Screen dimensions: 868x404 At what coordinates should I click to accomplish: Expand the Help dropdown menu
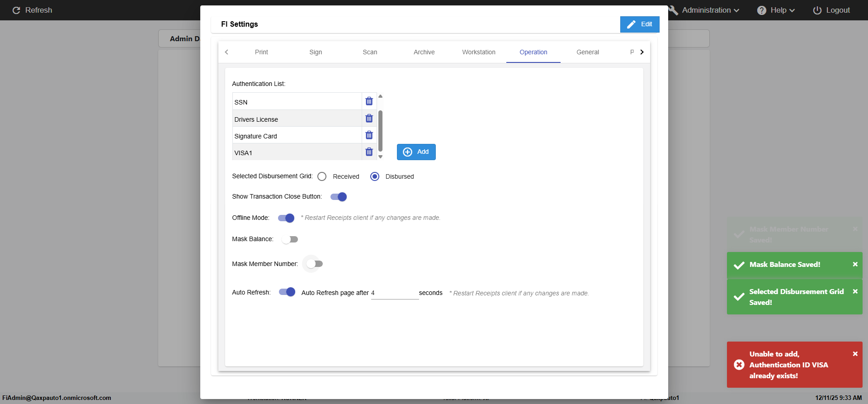[776, 10]
